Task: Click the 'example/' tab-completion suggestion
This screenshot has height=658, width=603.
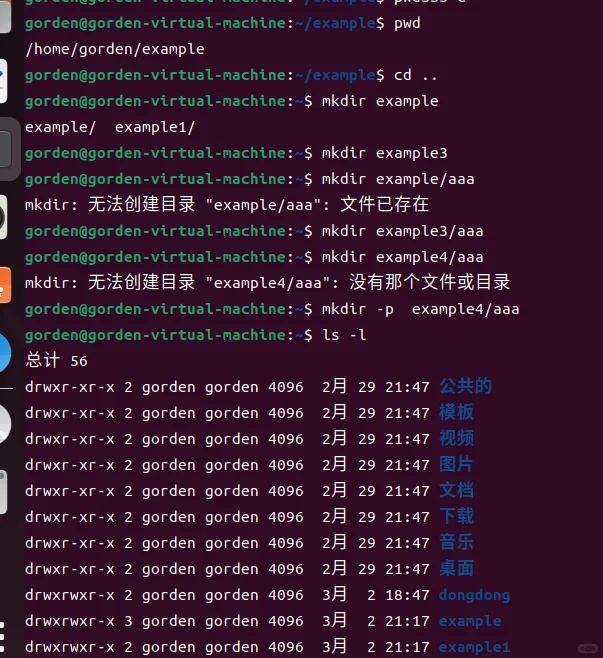Action: pos(60,127)
